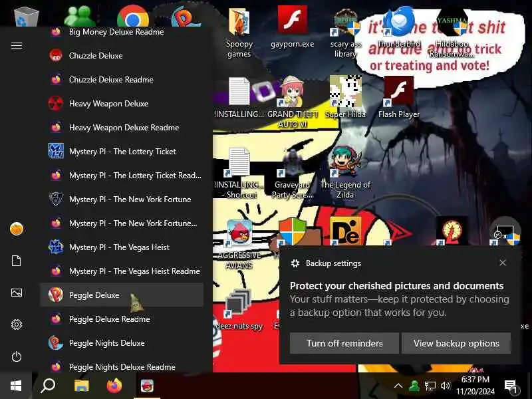The height and width of the screenshot is (399, 532).
Task: Open the Chrome desktop icon
Action: pyautogui.click(x=132, y=16)
